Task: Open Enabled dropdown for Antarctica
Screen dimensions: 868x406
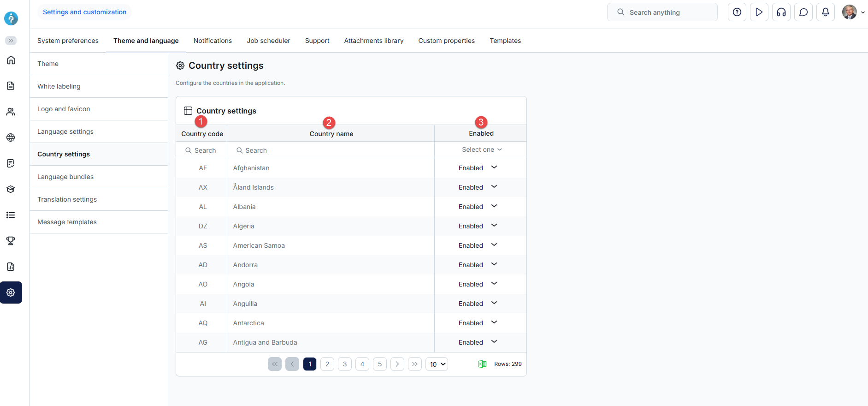Action: (478, 323)
